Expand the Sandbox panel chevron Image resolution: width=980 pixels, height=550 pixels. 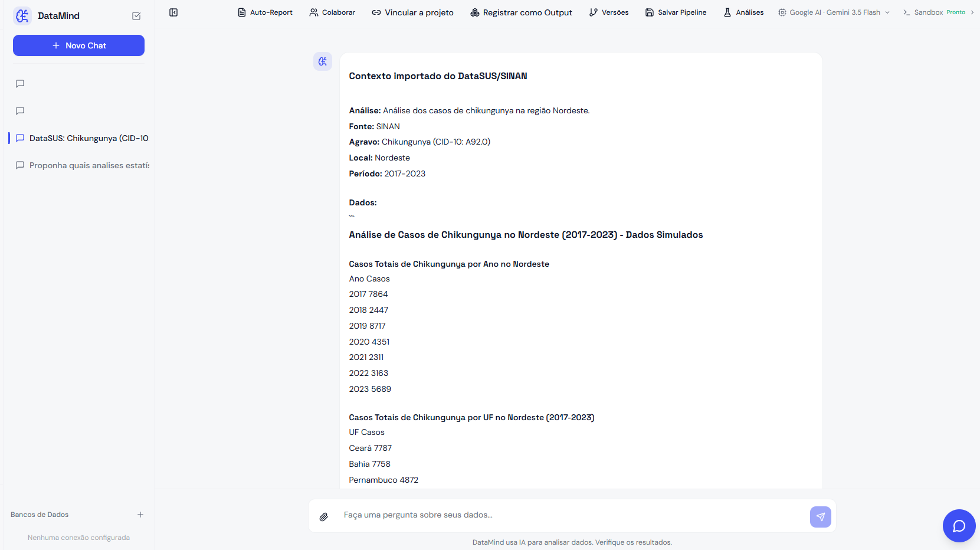tap(972, 12)
